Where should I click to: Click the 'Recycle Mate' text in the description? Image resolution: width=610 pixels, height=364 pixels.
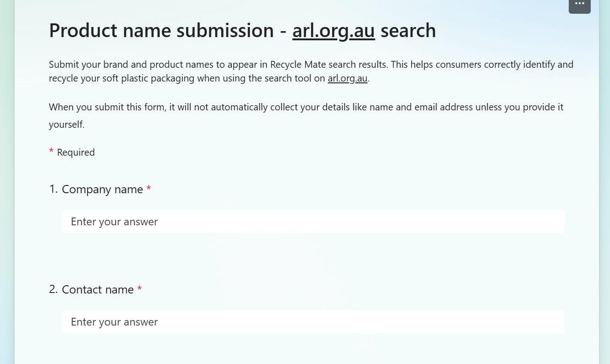coord(298,65)
